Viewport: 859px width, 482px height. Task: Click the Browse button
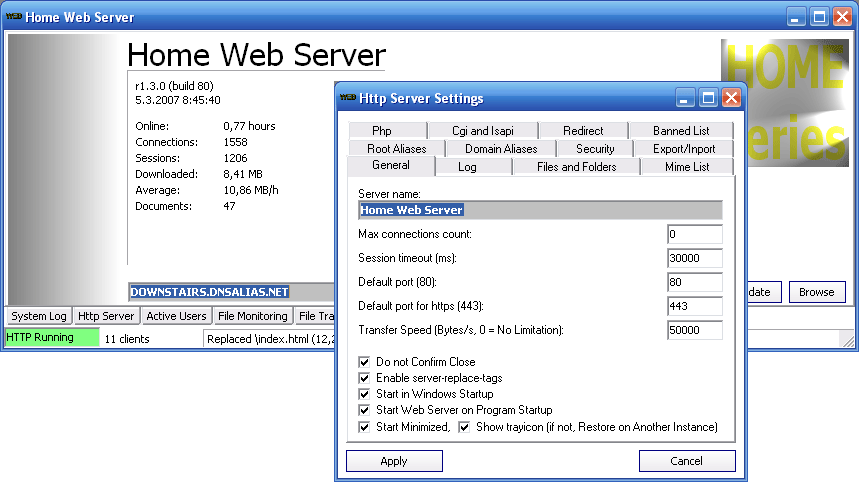coord(816,292)
